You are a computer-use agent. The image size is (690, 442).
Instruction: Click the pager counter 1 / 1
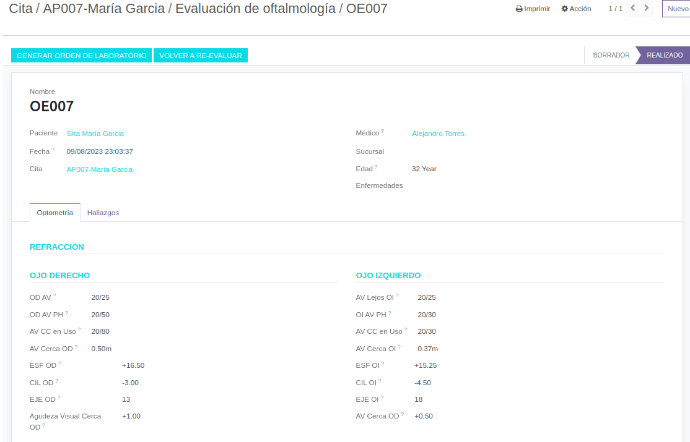(615, 8)
